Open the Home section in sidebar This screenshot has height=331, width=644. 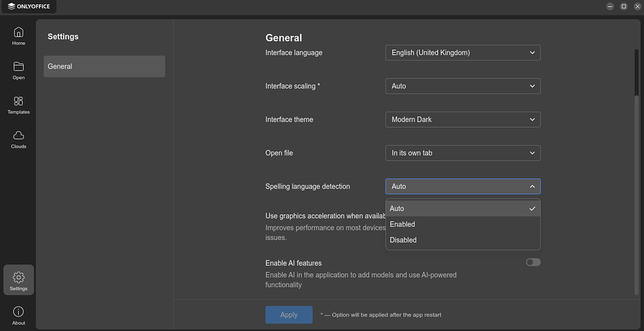point(19,36)
